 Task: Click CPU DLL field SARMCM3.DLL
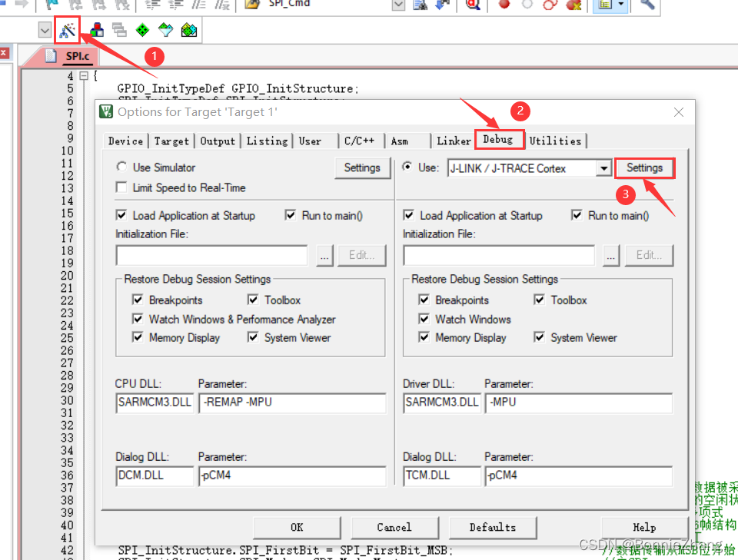(155, 403)
